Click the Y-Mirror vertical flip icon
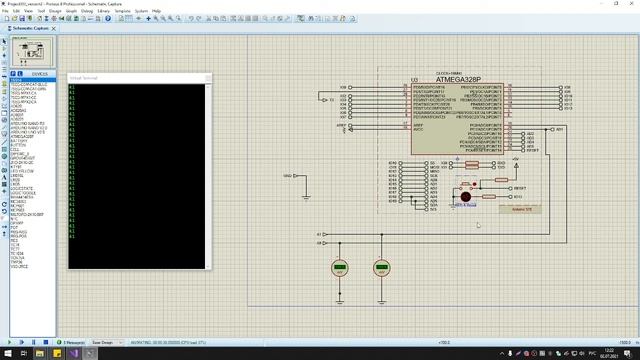Screen dimensions: 640x360 (4, 234)
